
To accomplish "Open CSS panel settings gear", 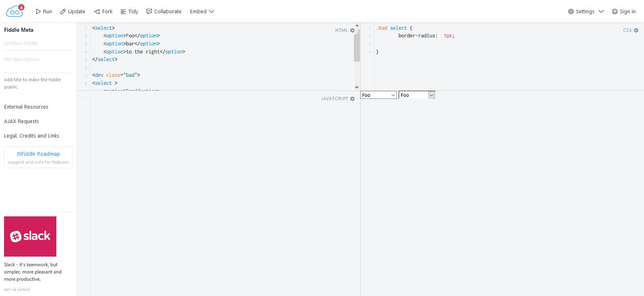I will coord(636,30).
